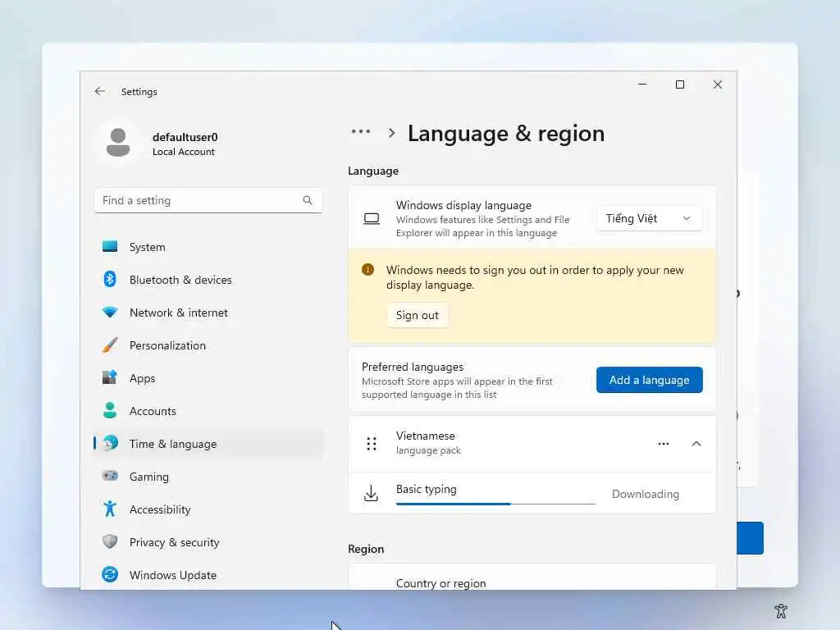Click the Downloading status text
The image size is (840, 630).
tap(645, 494)
